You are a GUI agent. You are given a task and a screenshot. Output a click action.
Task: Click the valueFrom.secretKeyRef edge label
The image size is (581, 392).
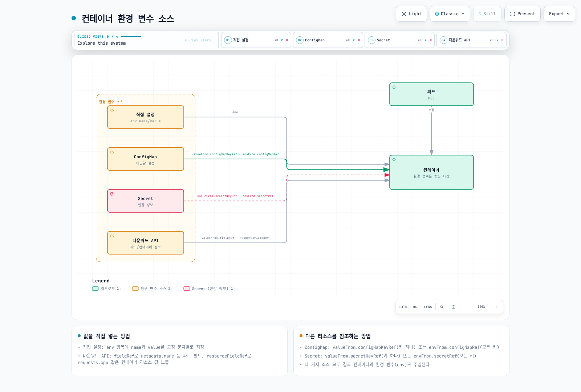pyautogui.click(x=235, y=196)
